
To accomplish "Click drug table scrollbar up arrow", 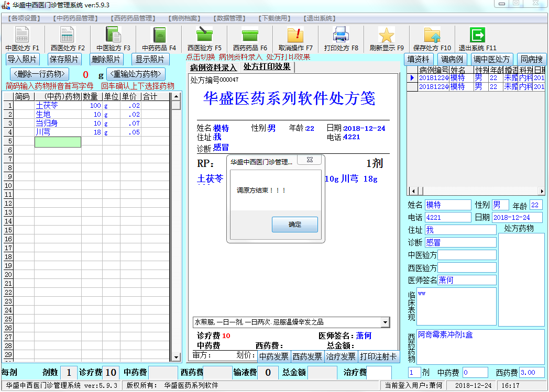I will tap(176, 96).
